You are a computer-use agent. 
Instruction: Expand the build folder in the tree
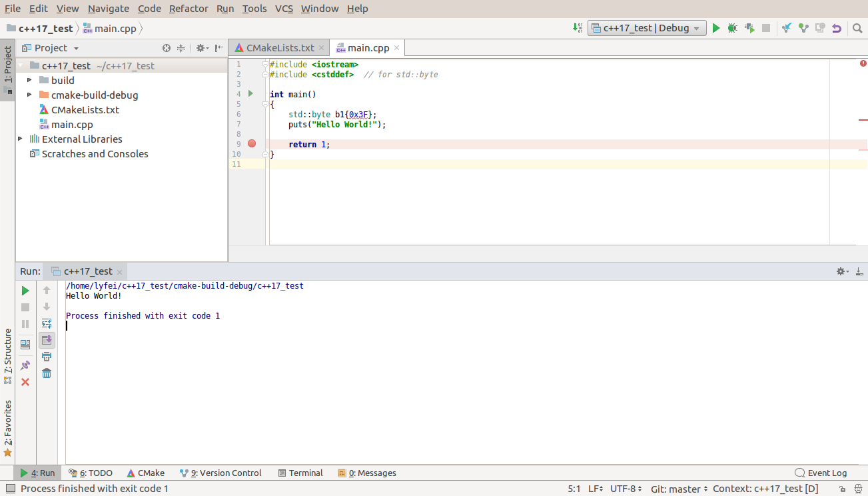[x=29, y=80]
